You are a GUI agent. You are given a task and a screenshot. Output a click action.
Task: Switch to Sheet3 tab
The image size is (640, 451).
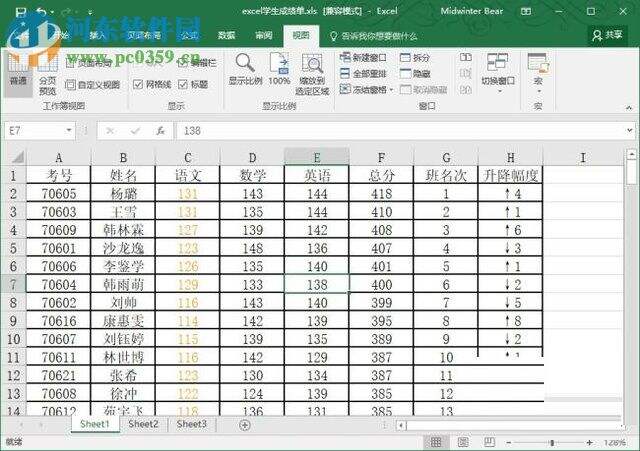pyautogui.click(x=191, y=424)
